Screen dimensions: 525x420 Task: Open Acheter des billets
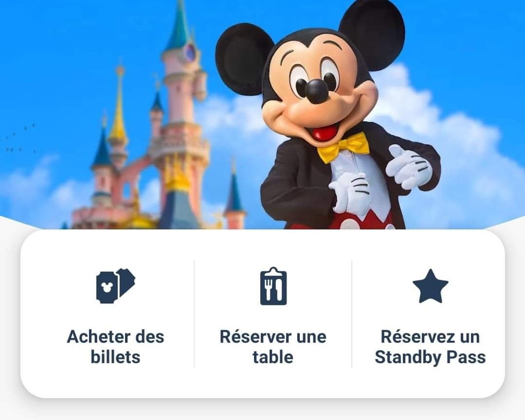[x=115, y=315]
